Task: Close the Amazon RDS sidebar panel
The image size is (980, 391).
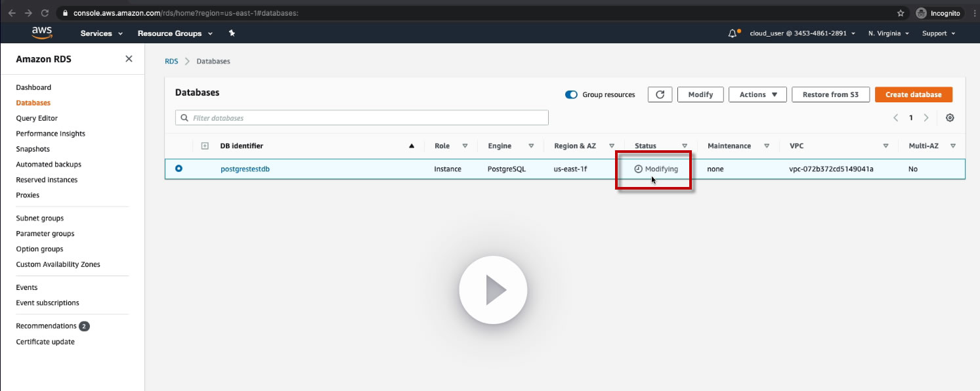Action: (x=129, y=59)
